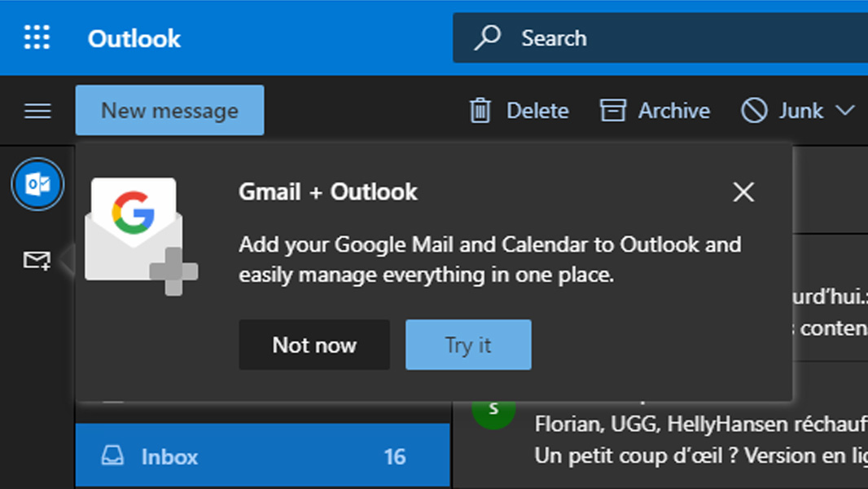Click the Inbox tray icon
Image resolution: width=868 pixels, height=489 pixels.
click(x=113, y=456)
